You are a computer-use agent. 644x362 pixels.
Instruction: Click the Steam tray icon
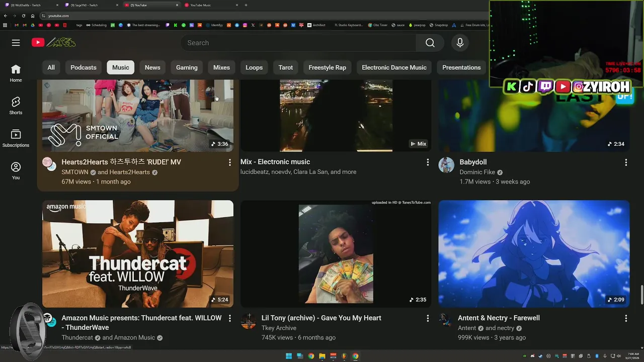(541, 356)
